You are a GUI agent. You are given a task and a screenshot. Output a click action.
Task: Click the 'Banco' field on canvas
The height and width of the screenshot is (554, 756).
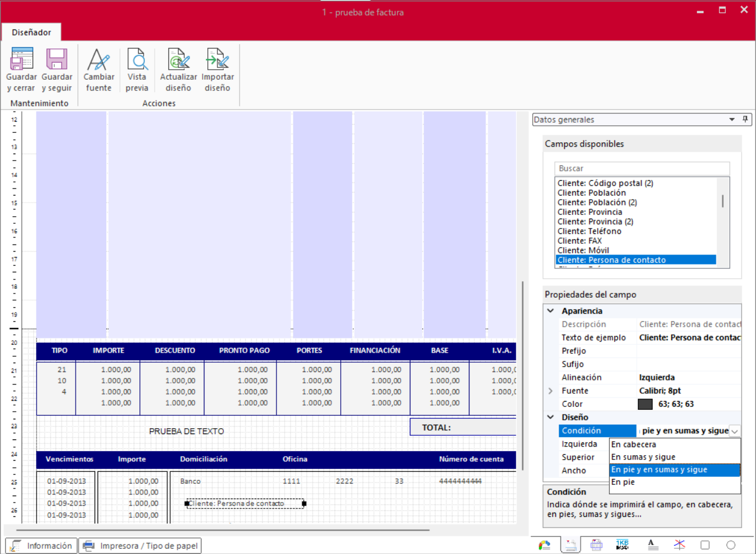[190, 481]
